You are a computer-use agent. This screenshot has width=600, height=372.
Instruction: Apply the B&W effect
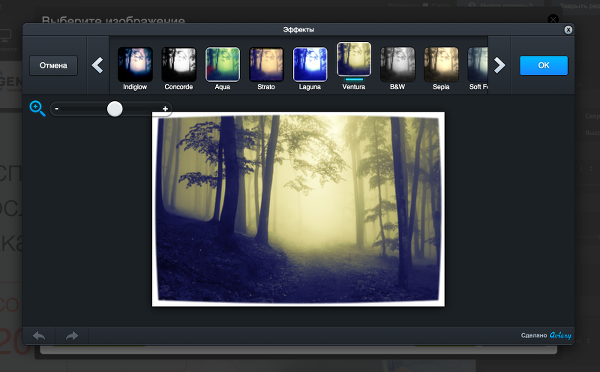pos(398,64)
